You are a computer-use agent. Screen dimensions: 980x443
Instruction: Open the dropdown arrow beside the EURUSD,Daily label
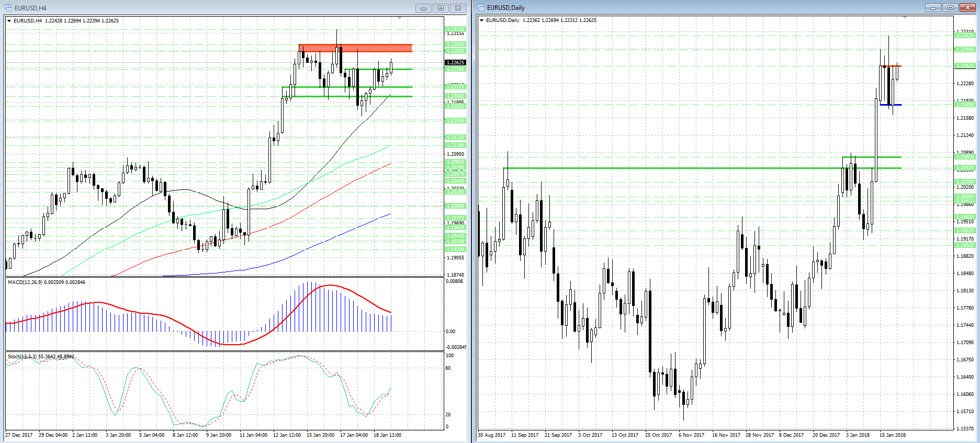tap(482, 20)
